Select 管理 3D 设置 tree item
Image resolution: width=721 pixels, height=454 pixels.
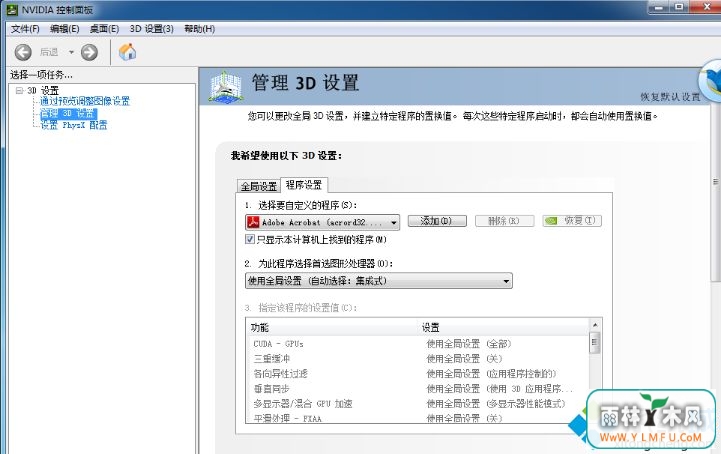68,113
